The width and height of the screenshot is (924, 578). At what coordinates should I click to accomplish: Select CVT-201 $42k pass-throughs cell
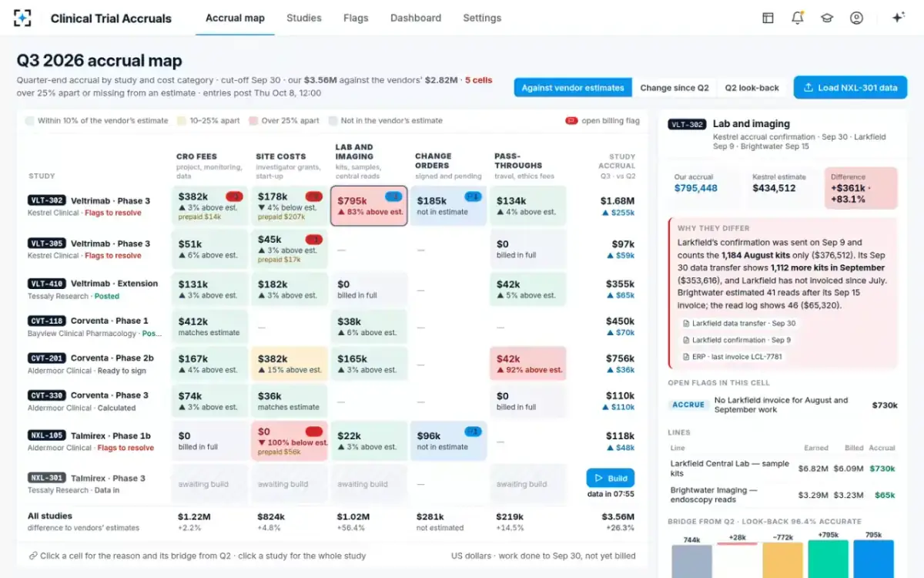click(x=528, y=363)
